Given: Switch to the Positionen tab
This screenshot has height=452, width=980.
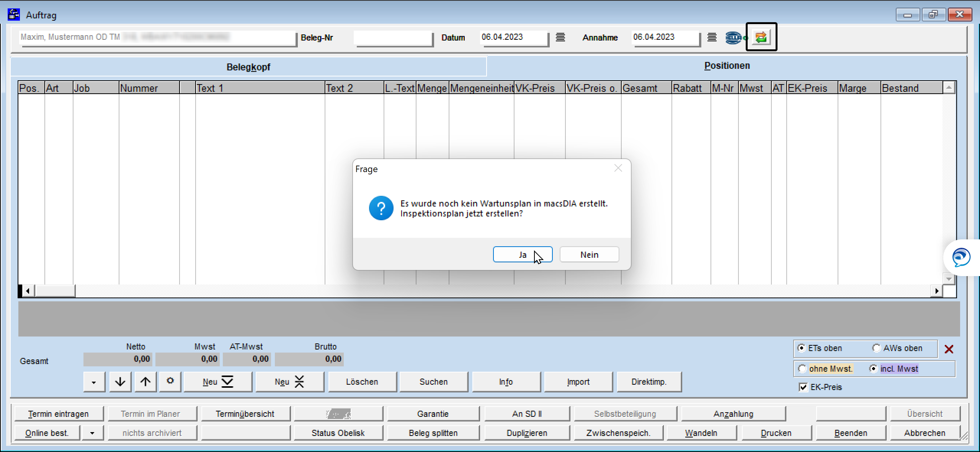Looking at the screenshot, I should [x=727, y=66].
